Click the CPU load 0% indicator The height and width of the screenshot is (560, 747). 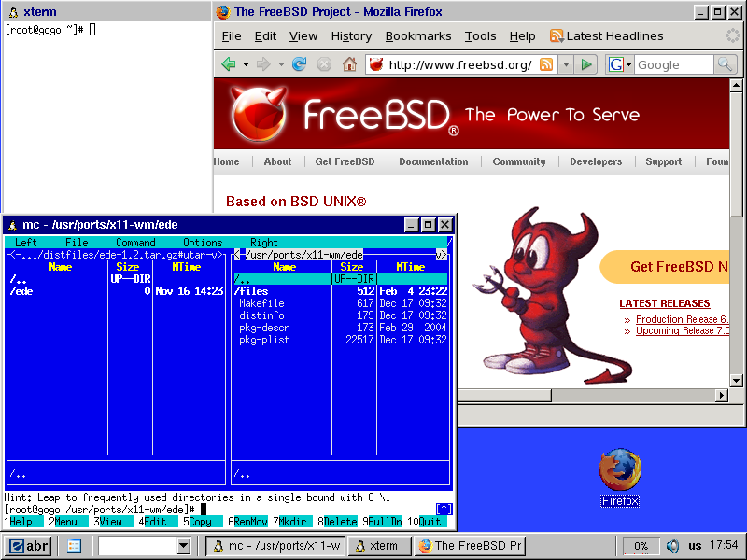(641, 546)
